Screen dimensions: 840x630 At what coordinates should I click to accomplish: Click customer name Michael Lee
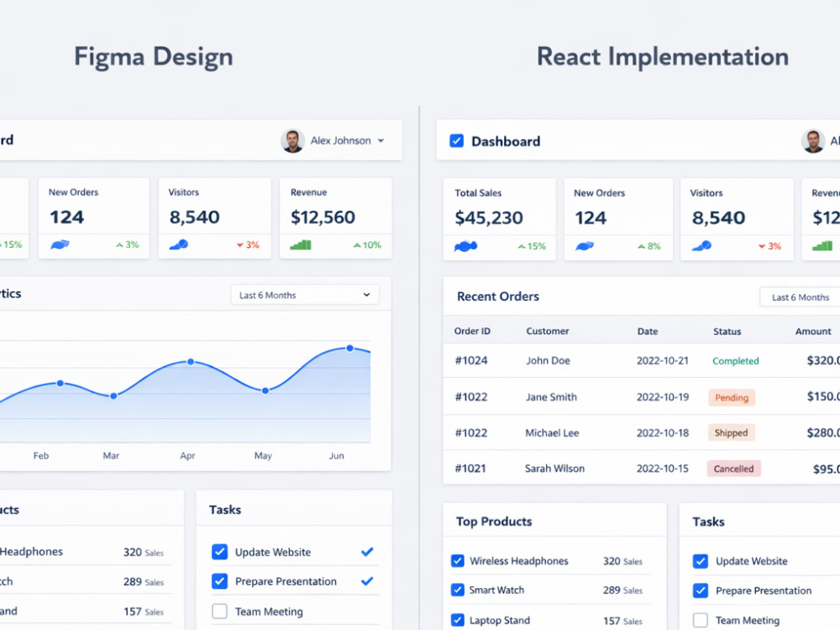pos(553,433)
